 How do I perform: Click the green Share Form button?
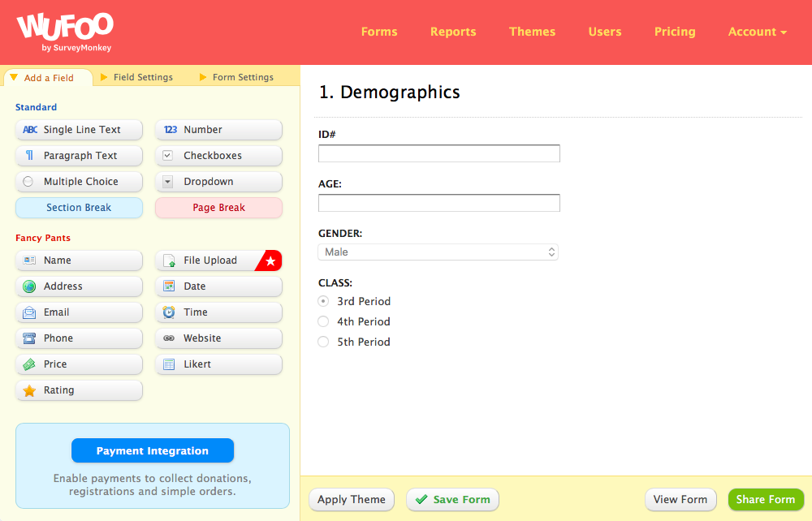coord(766,499)
